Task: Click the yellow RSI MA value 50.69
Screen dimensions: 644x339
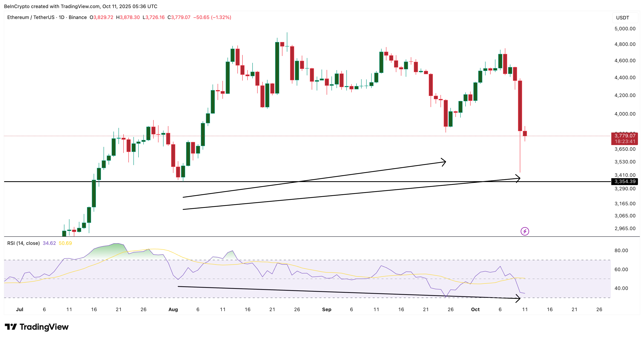Action: tap(65, 243)
